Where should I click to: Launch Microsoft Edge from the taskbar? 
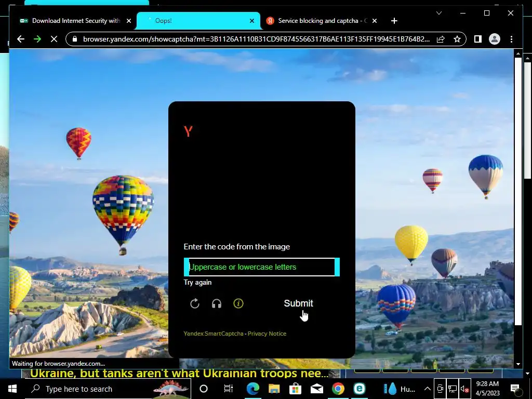click(253, 389)
